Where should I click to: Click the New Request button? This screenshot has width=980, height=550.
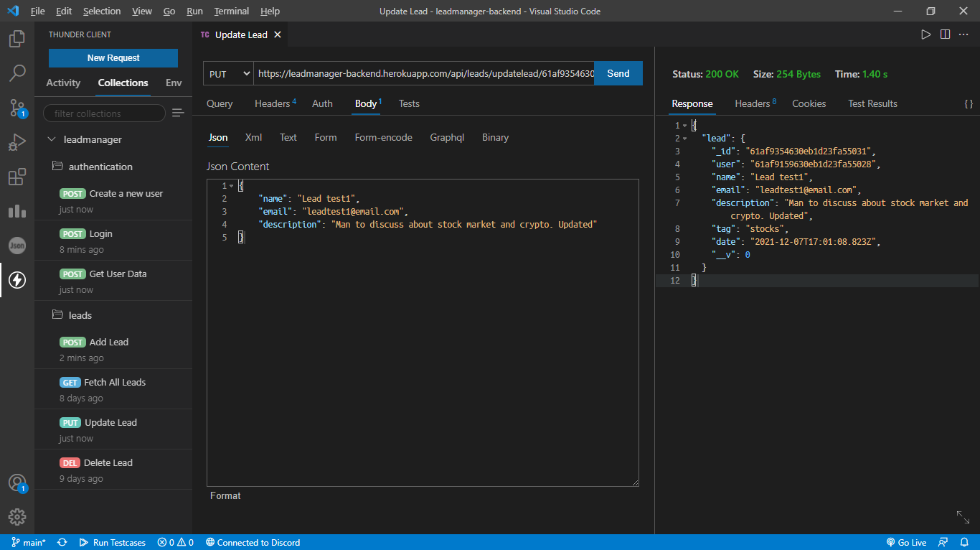click(x=113, y=58)
